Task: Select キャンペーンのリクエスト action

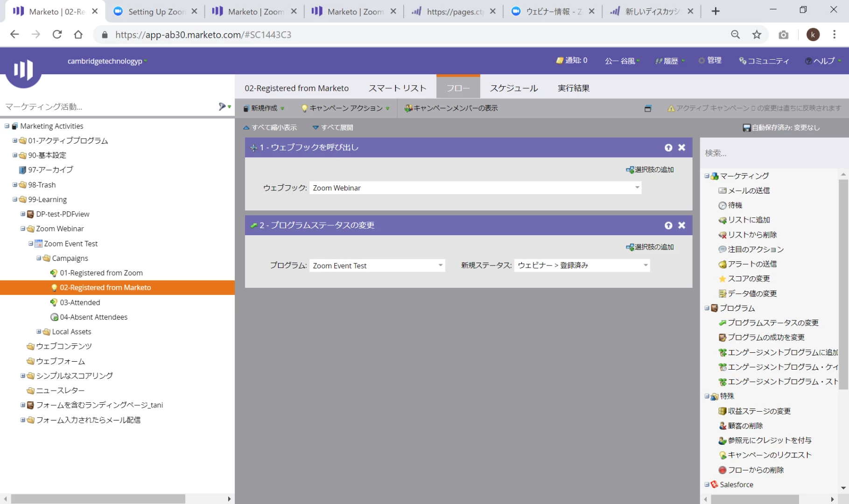Action: [765, 455]
